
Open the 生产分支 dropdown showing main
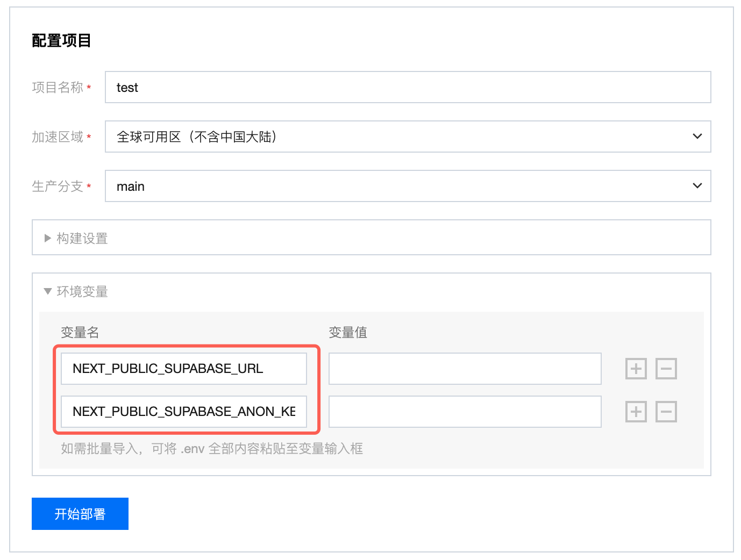(408, 186)
